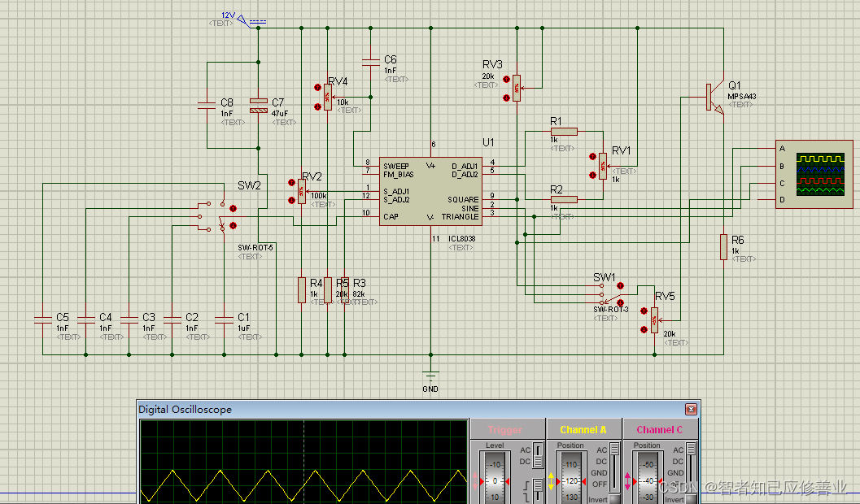Viewport: 860px width, 504px height.
Task: Click lower red actuator of SW2
Action: point(233,225)
